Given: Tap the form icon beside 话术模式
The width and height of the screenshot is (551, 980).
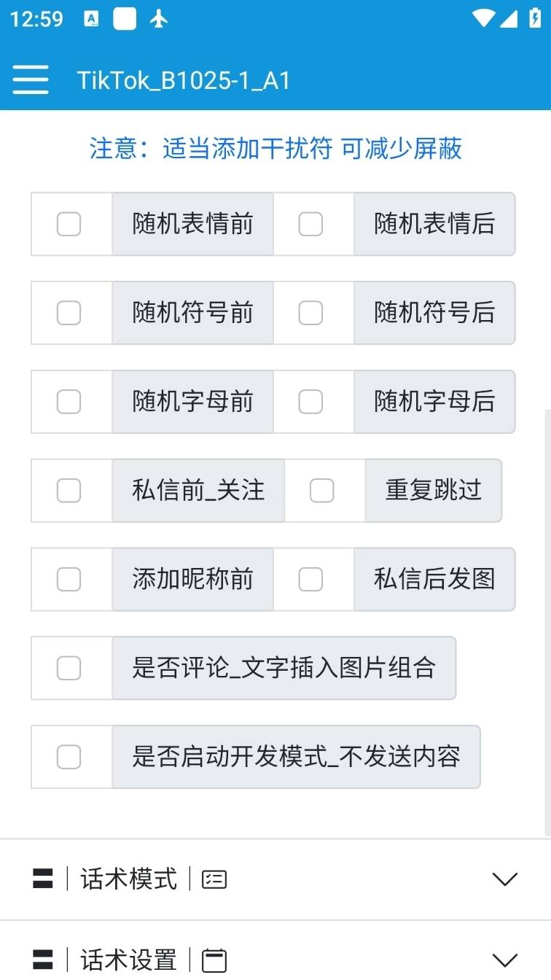Looking at the screenshot, I should pos(214,879).
